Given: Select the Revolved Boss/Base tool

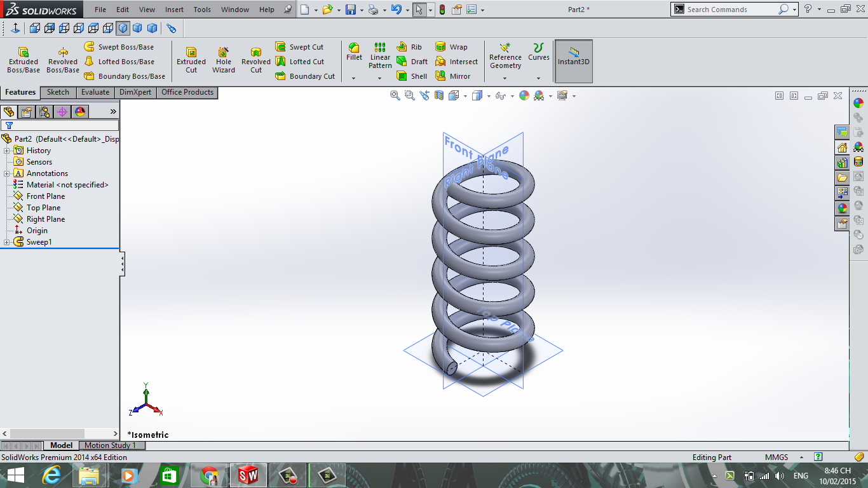Looking at the screenshot, I should pos(63,60).
